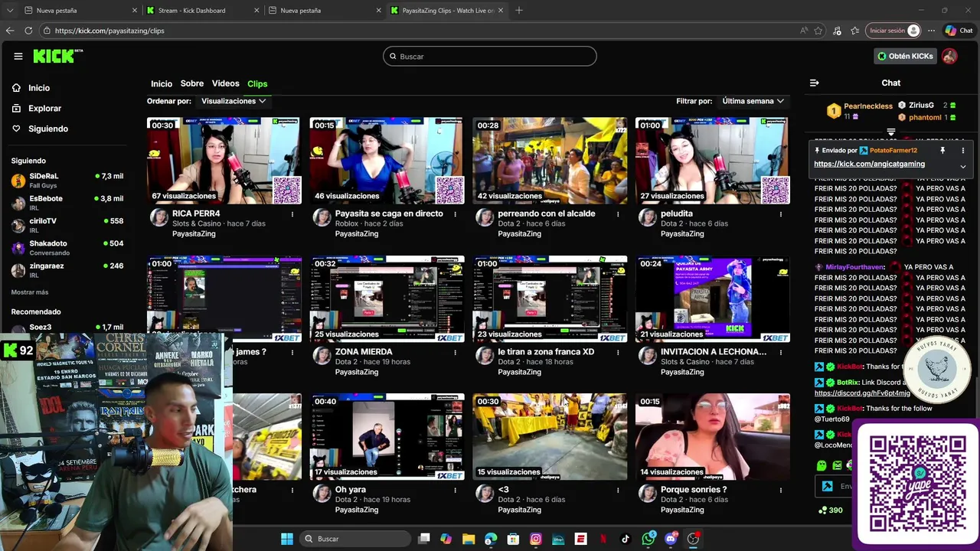The height and width of the screenshot is (551, 980).
Task: Switch to the Sobre channel tab
Action: coord(192,83)
